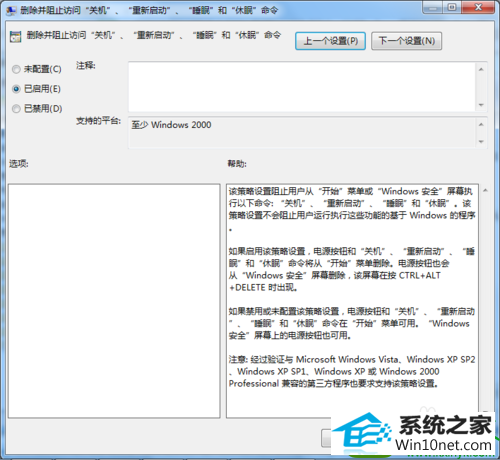The image size is (500, 460).
Task: Go to 下一个设置(N) next setting
Action: [407, 41]
